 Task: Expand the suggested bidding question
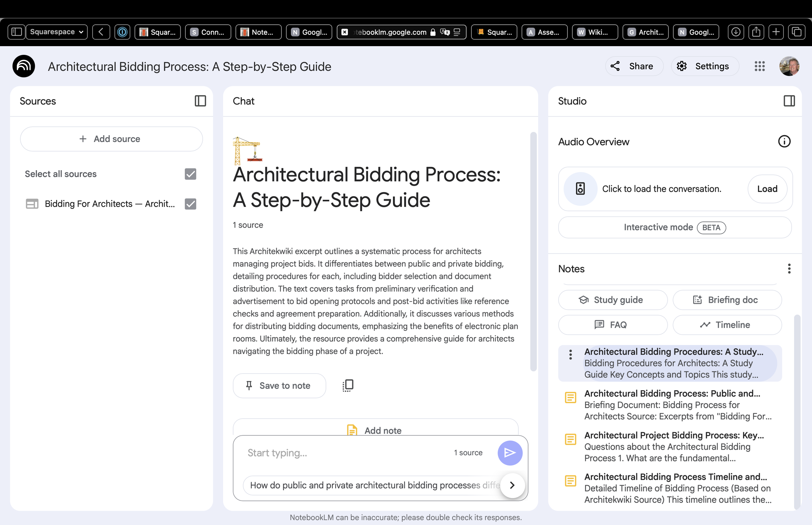coord(512,485)
